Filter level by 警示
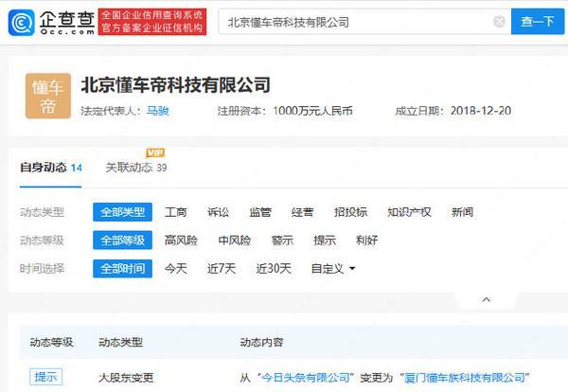568x392 pixels. [x=282, y=241]
